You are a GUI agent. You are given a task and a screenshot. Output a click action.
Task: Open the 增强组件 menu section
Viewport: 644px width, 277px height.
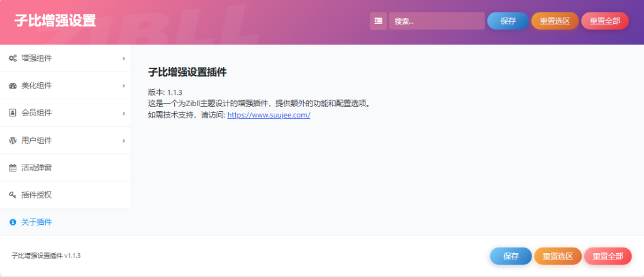[65, 58]
